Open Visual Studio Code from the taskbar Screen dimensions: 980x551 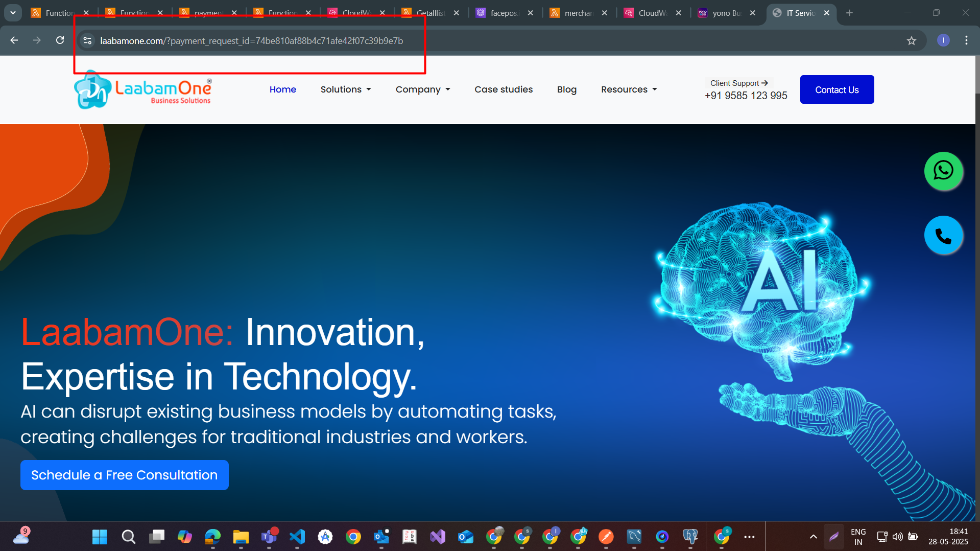(297, 537)
